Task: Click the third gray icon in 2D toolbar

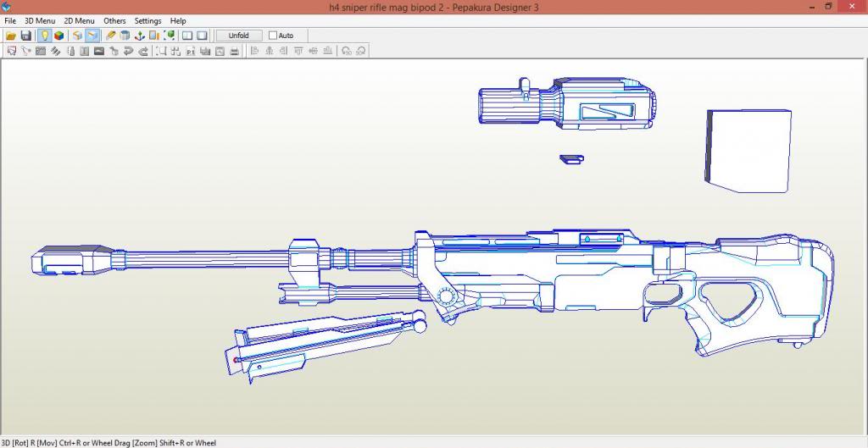Action: tap(41, 52)
